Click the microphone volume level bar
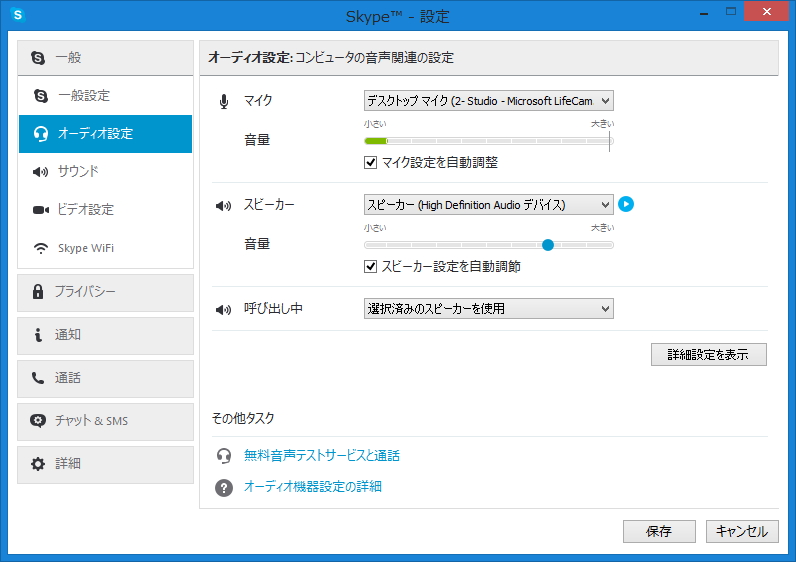The image size is (796, 562). [x=489, y=141]
